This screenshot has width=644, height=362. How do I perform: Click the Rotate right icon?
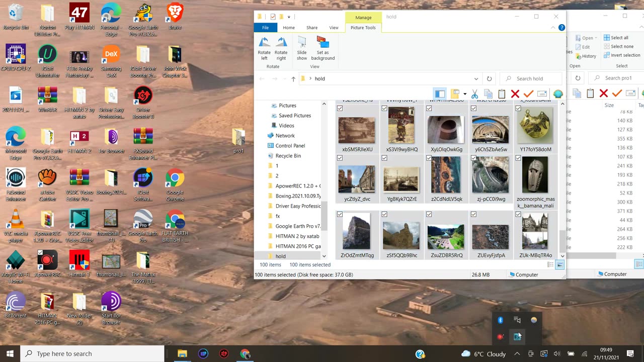(x=281, y=42)
